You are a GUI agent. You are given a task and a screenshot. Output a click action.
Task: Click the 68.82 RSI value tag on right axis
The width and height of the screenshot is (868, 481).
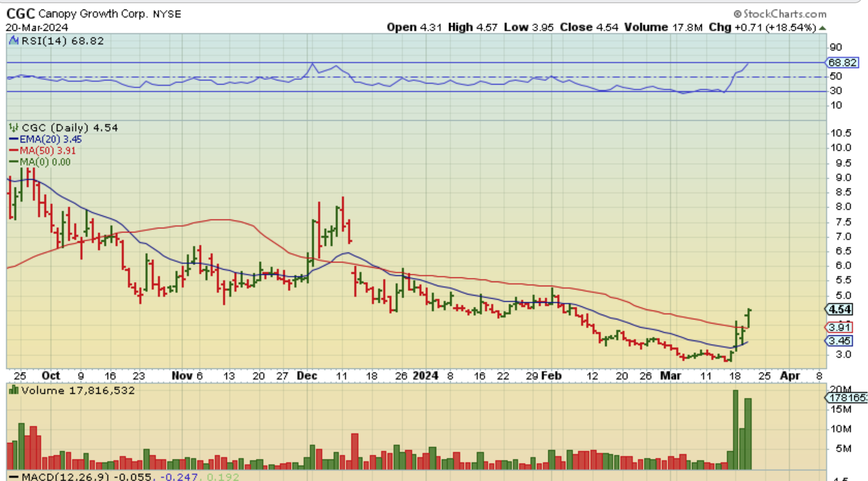point(842,62)
